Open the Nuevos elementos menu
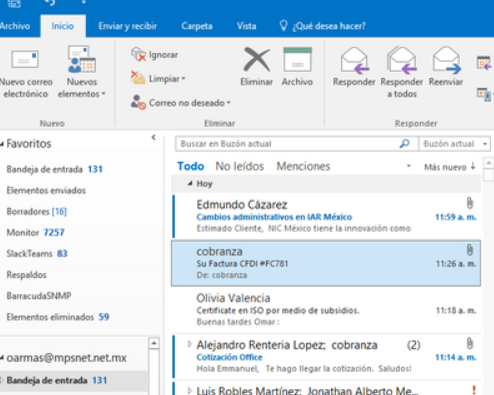 pos(82,73)
